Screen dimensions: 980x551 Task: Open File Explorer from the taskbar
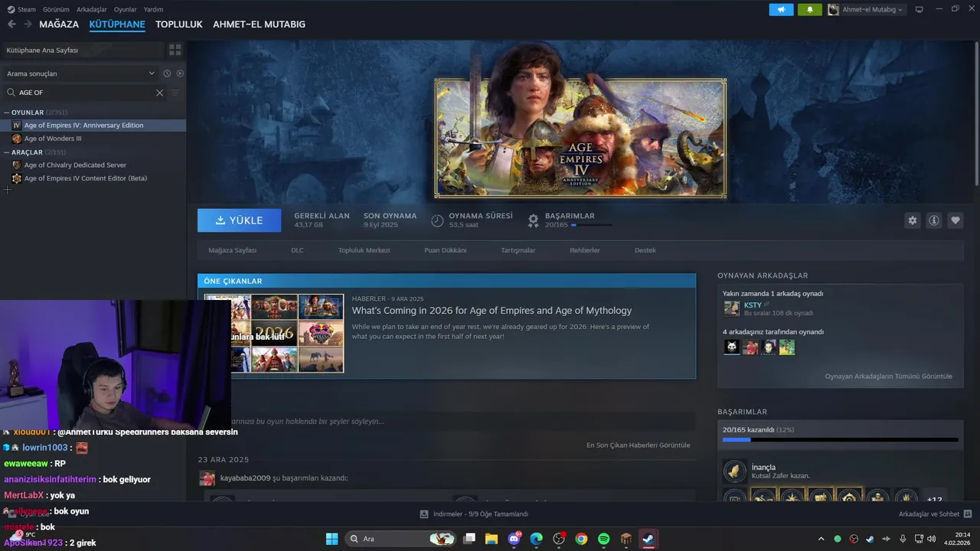(x=492, y=539)
